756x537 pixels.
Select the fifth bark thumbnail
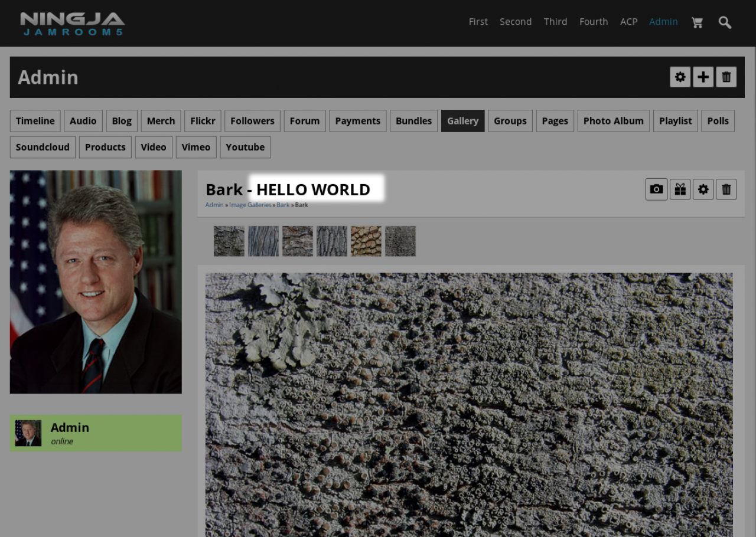(366, 241)
